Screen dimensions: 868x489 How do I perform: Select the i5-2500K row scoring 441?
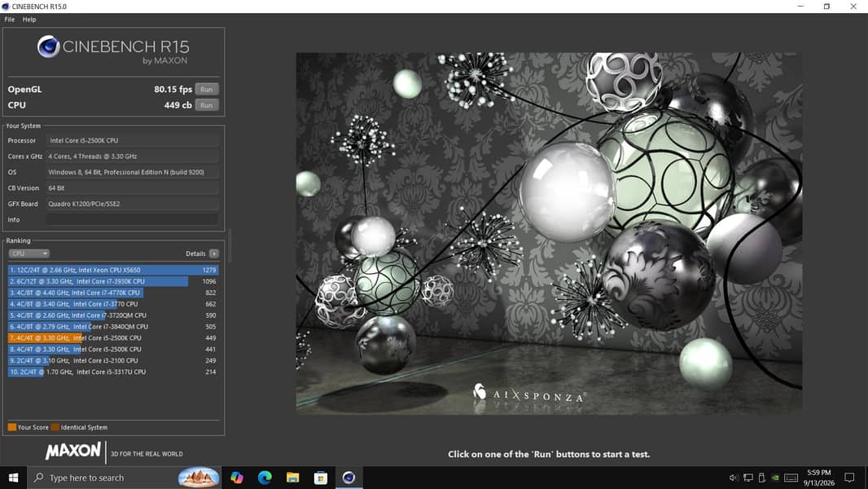(x=113, y=350)
